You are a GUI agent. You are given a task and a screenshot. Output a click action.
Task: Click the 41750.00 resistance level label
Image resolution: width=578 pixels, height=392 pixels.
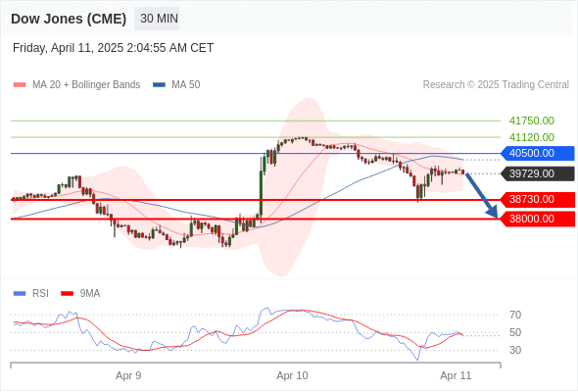coord(532,121)
